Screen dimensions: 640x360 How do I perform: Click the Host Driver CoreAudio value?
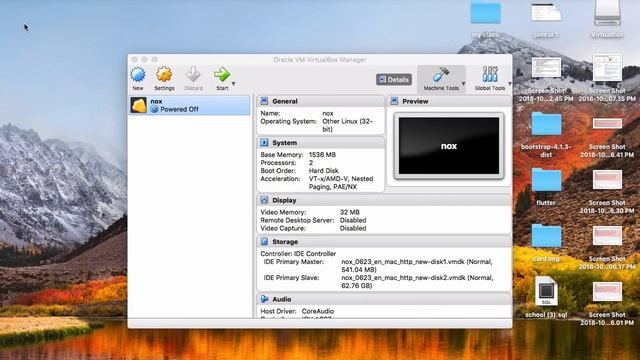click(x=318, y=311)
